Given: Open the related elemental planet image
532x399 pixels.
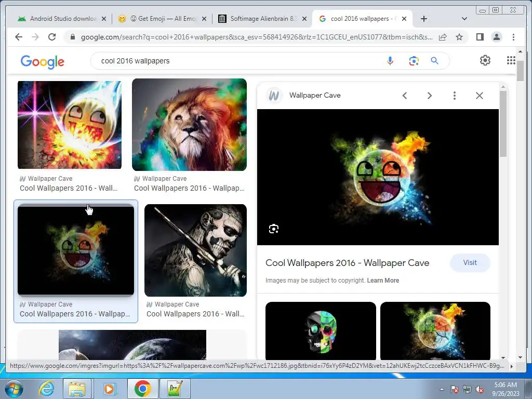Looking at the screenshot, I should (435, 331).
